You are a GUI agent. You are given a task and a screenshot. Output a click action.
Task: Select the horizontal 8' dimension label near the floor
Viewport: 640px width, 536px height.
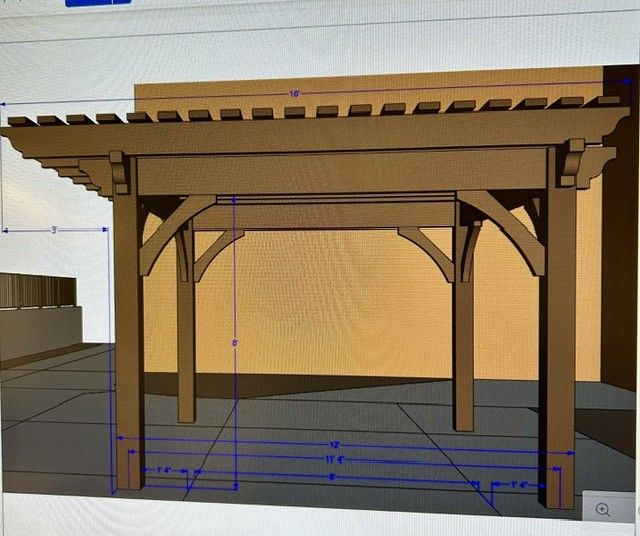(x=332, y=476)
